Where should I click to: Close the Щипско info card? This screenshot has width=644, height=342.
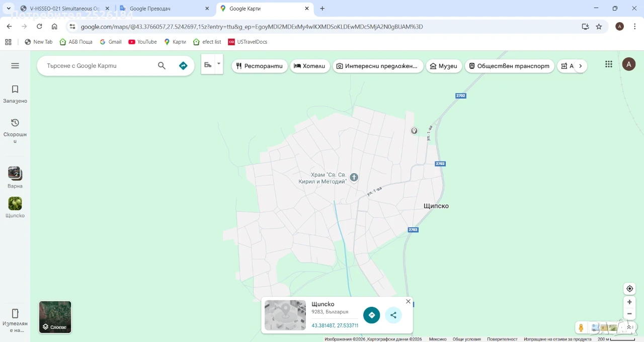point(408,302)
